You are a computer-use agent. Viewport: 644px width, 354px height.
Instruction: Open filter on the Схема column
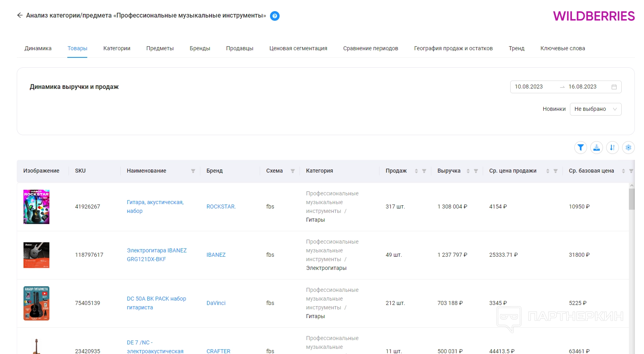tap(293, 171)
